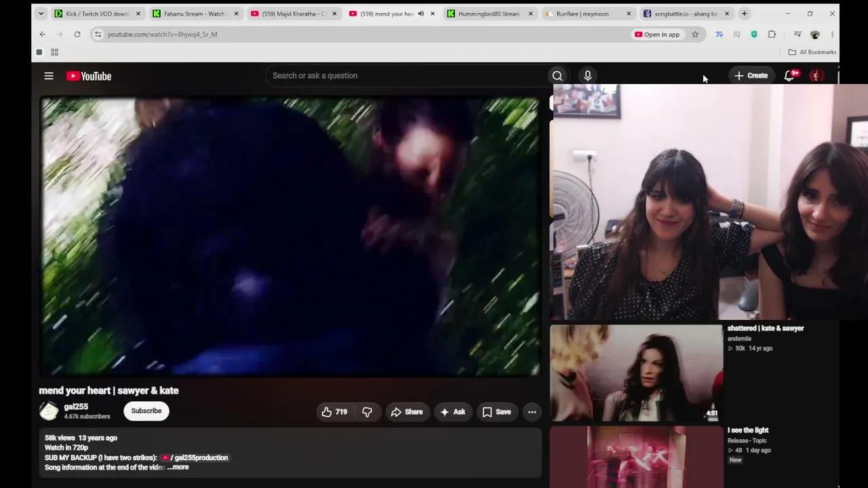
Task: Open the shattered kate & sawyer thumbnail
Action: [636, 373]
